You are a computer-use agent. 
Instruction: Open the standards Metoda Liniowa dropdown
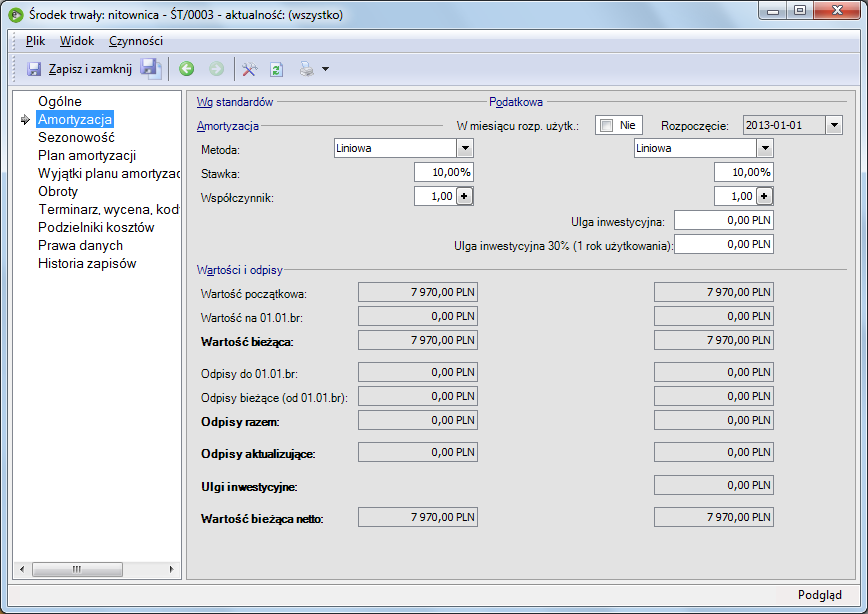tap(465, 148)
